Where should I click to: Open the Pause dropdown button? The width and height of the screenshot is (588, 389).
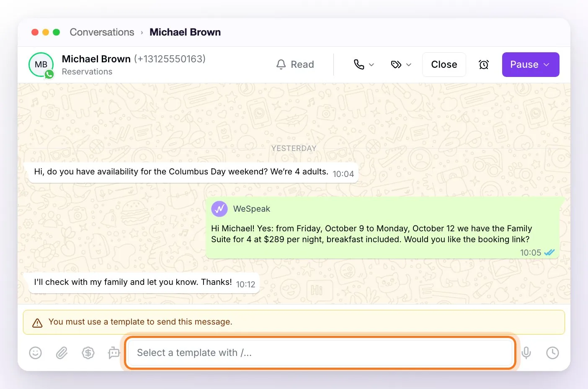point(531,64)
